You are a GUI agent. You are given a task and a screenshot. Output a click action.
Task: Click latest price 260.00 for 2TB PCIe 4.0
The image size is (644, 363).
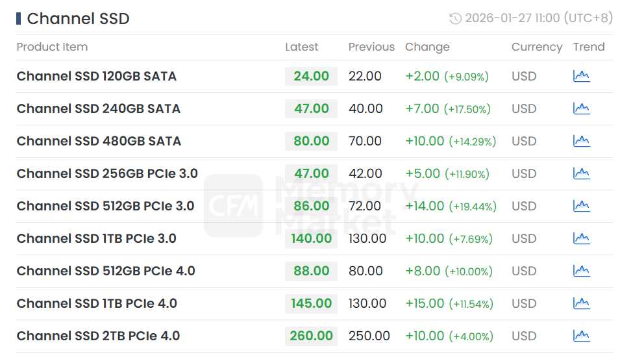click(312, 336)
